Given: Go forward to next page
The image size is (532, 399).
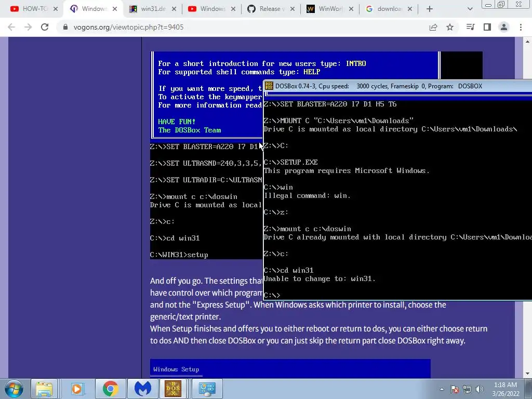Looking at the screenshot, I should [28, 27].
